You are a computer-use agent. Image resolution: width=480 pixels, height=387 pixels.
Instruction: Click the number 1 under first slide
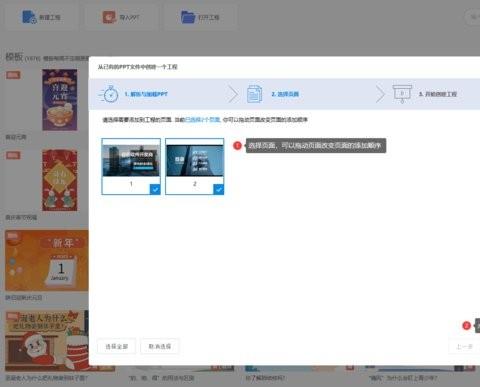(x=131, y=184)
